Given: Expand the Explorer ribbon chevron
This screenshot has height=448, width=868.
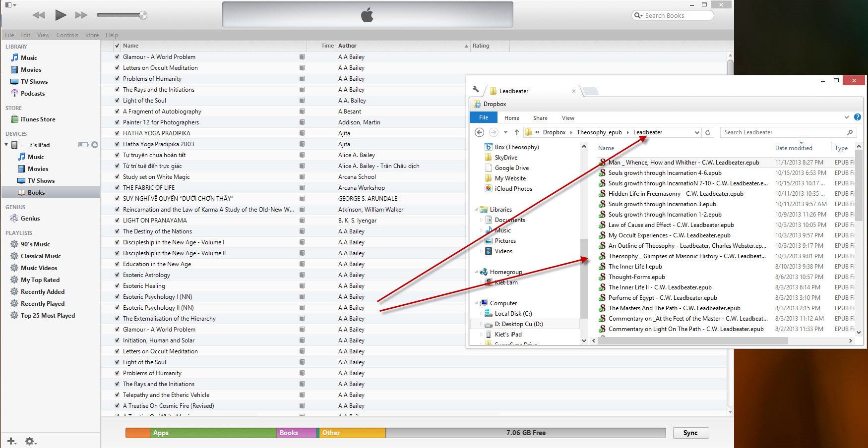Looking at the screenshot, I should point(846,117).
